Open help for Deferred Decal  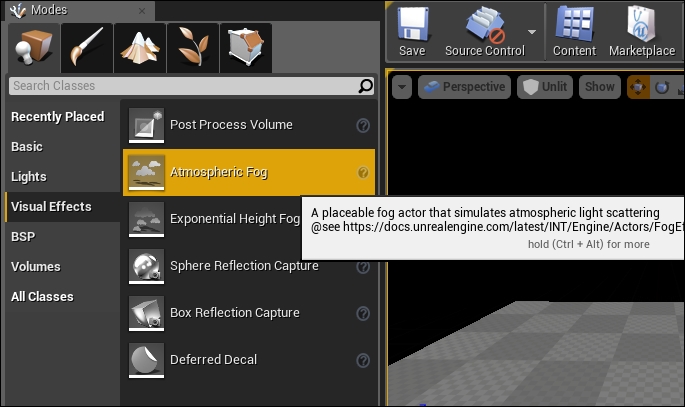[363, 360]
